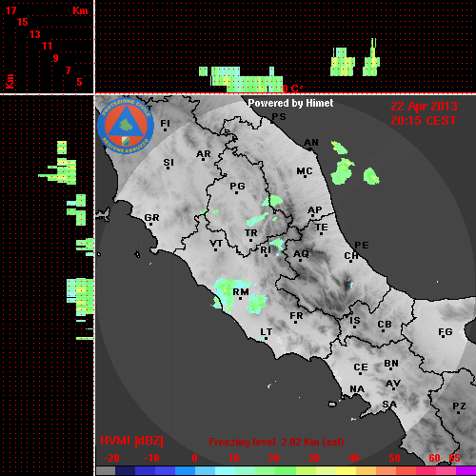Click the LT city label

pos(266,332)
